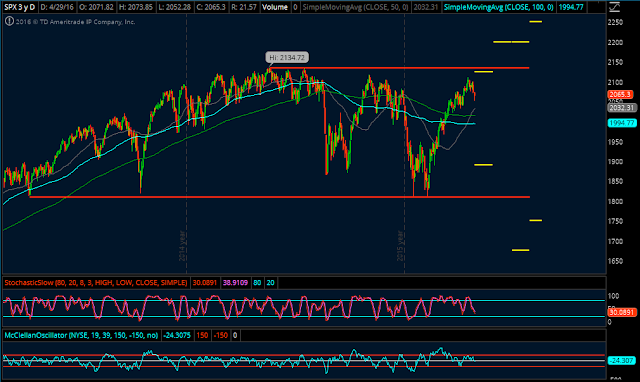
Task: Click the 1750 price axis label
Action: tap(615, 221)
